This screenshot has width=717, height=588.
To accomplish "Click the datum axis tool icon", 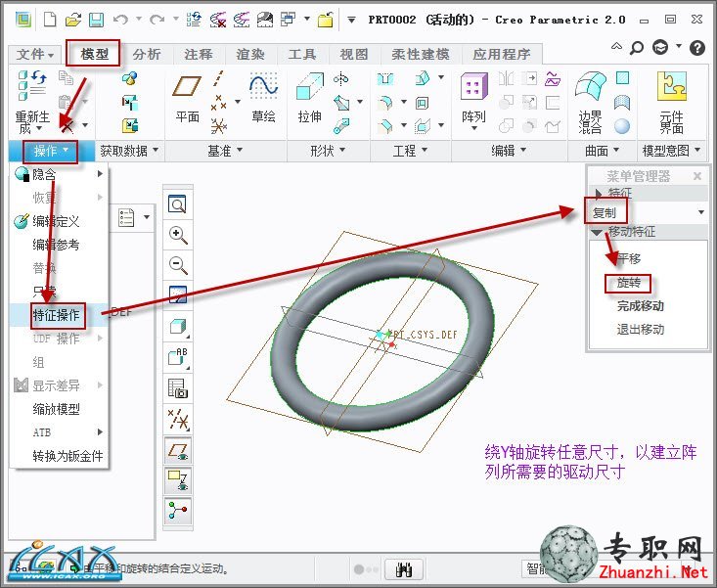I will (219, 78).
